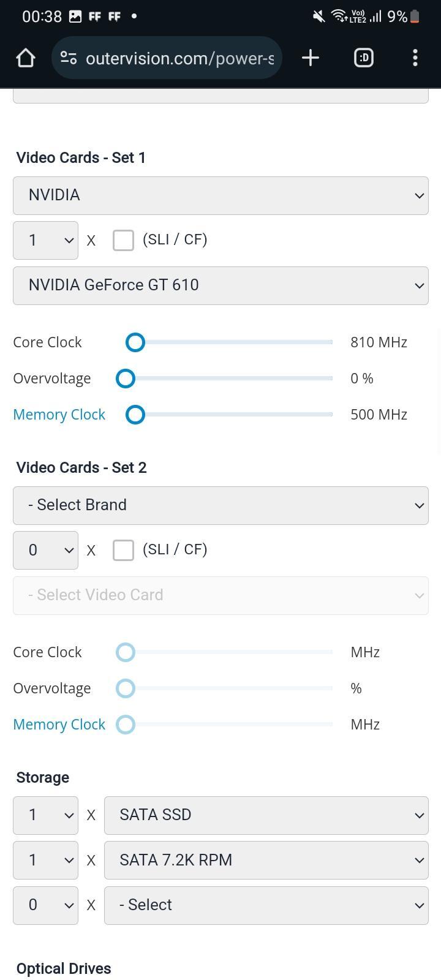
Task: Open the tab switcher icon
Action: coord(364,58)
